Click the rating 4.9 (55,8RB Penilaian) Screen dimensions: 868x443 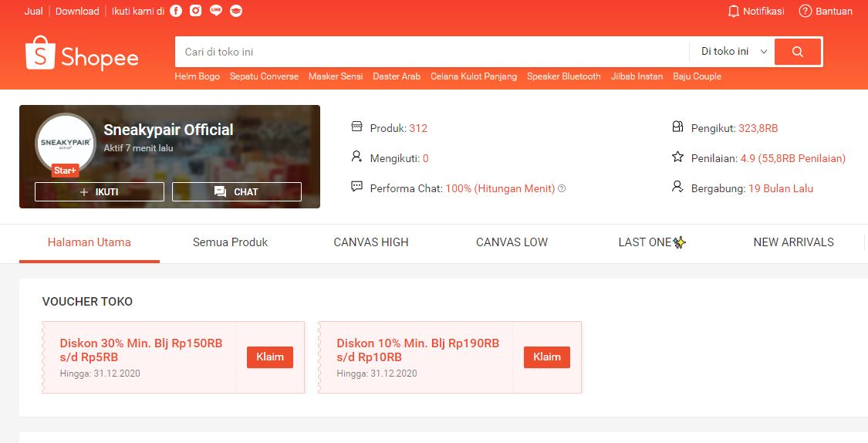[x=792, y=158]
